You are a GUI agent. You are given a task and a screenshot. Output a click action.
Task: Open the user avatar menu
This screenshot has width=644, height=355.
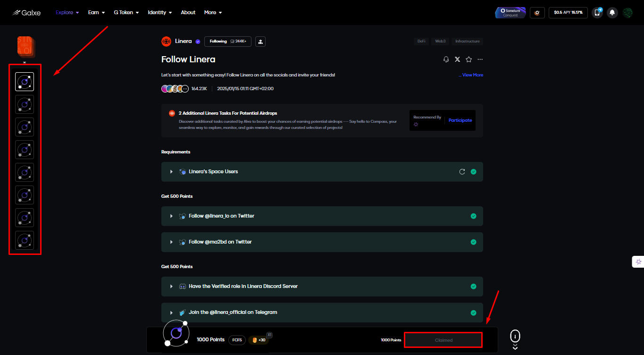(x=627, y=13)
